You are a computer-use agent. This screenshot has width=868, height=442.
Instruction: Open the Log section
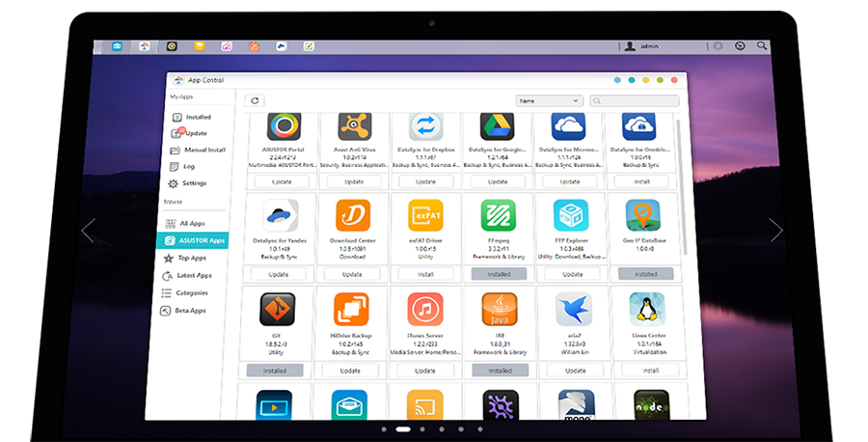[182, 166]
